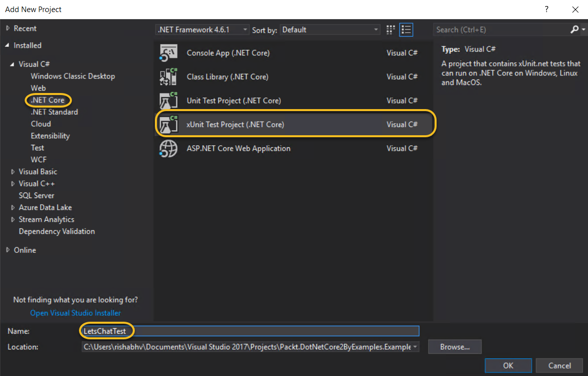Expand the Azure Data Lake node
The image size is (588, 376).
click(13, 208)
